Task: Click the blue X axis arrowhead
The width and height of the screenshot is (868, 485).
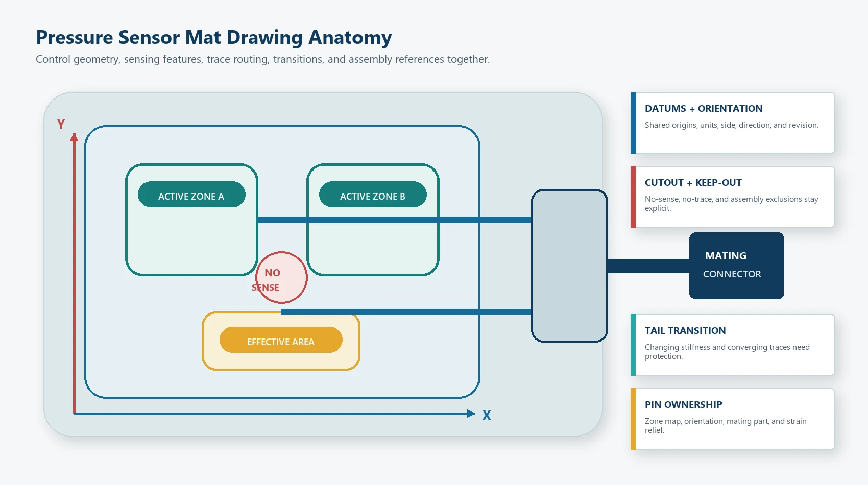Action: tap(471, 414)
